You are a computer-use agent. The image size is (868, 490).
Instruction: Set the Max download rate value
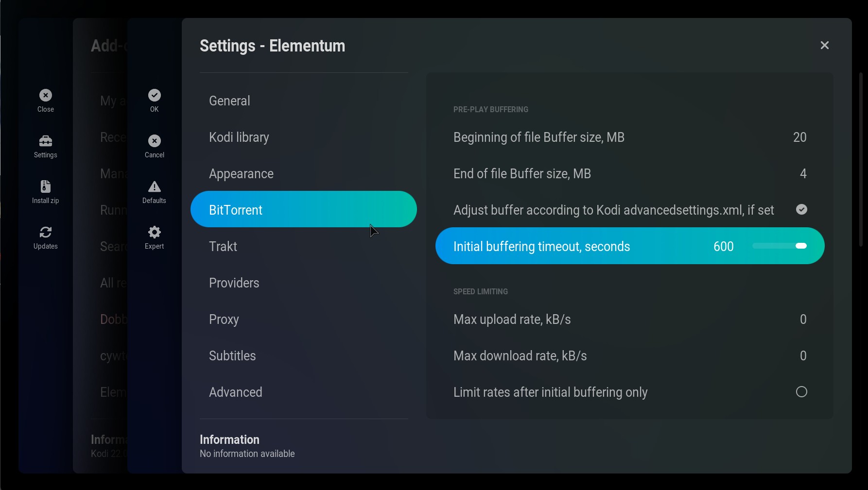coord(803,355)
